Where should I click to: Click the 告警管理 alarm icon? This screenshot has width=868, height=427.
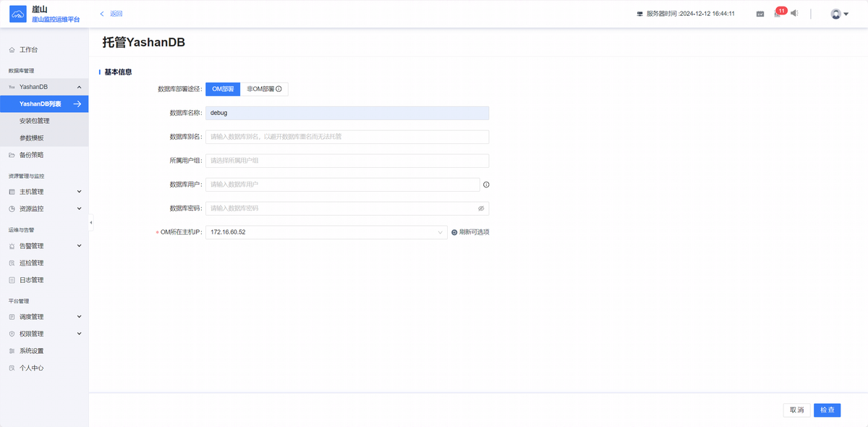coord(12,246)
